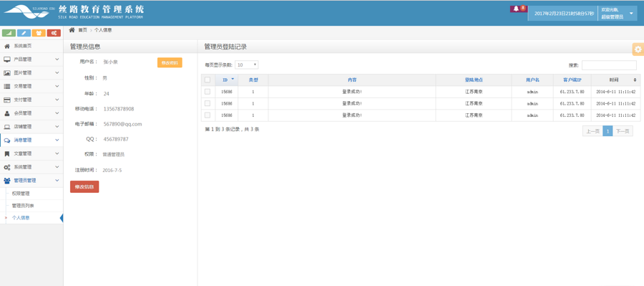Go to 上一页 in pagination
Screen dimensions: 644x286
pos(592,131)
